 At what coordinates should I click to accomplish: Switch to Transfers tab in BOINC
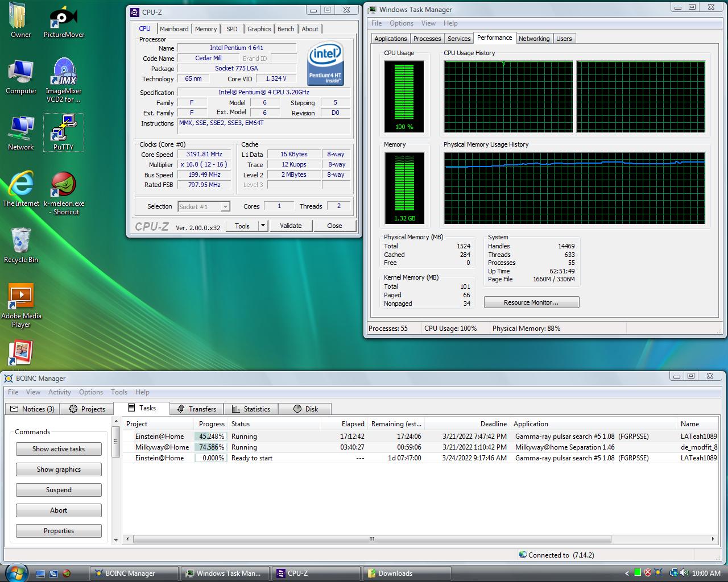(197, 409)
